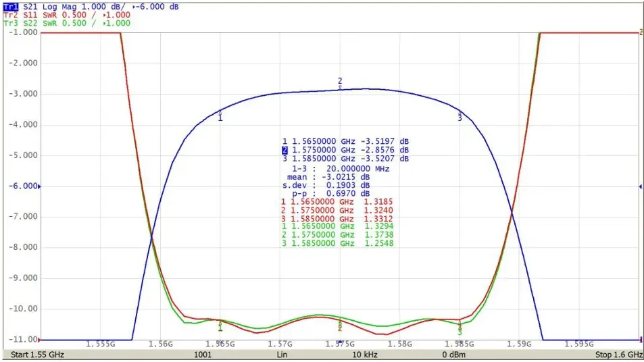Activate trace Tr2 S11 SWR label

pyautogui.click(x=66, y=15)
